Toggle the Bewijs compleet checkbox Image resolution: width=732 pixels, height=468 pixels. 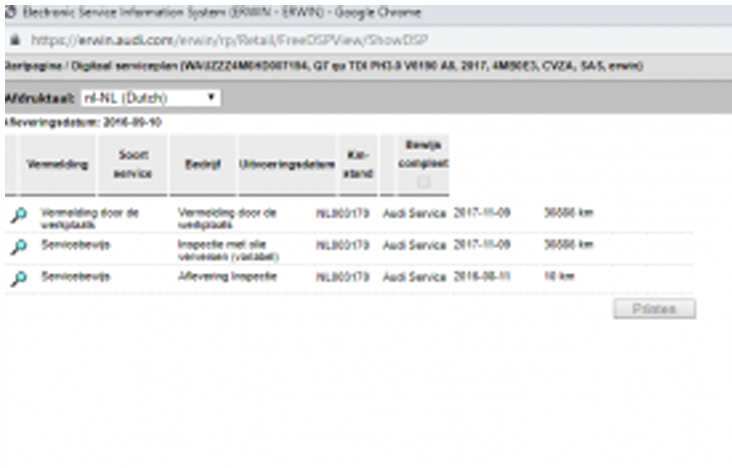tap(424, 182)
